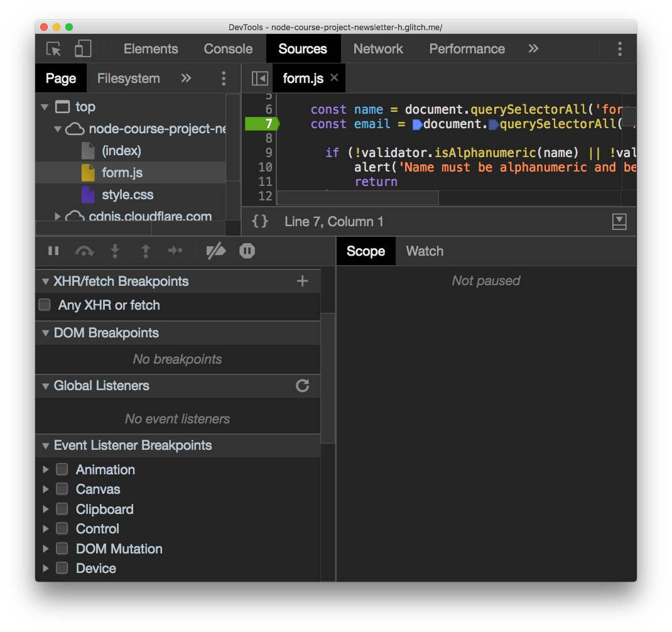Screen dimensions: 672x632
Task: Click the Step out of current function icon
Action: (x=145, y=251)
